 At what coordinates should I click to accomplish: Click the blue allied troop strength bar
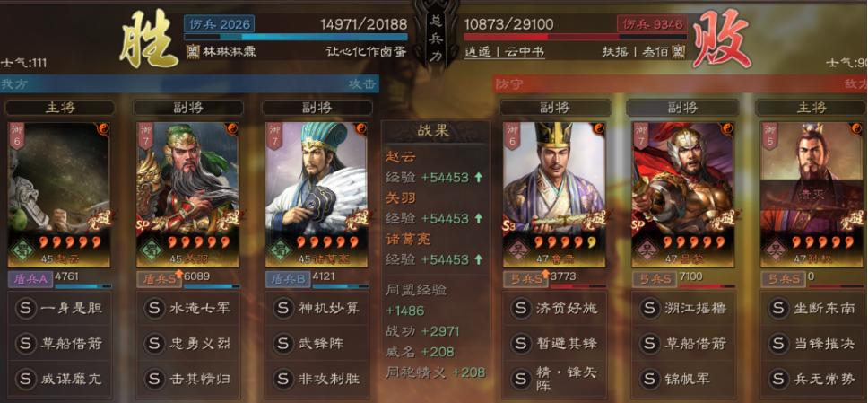(x=296, y=37)
